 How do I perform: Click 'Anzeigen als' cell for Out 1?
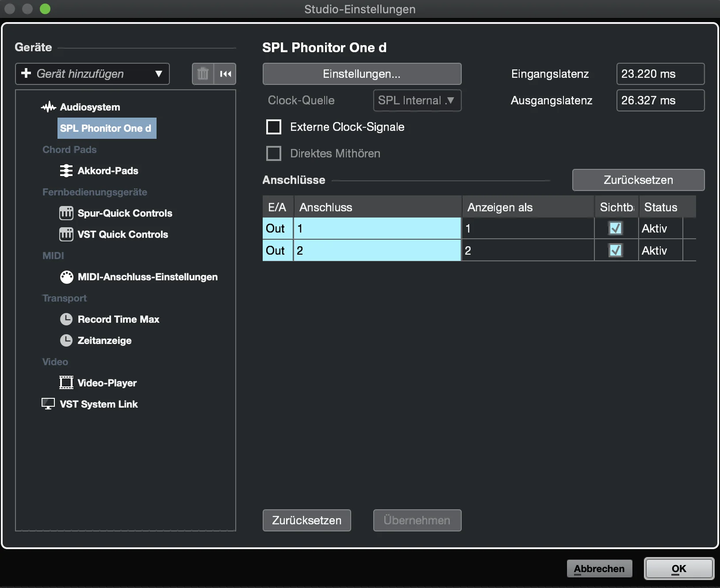(528, 228)
